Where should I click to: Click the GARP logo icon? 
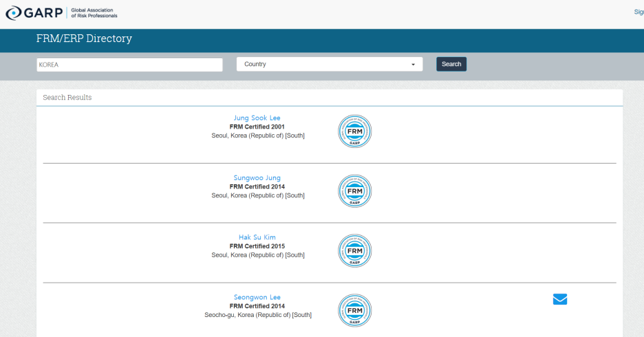14,13
